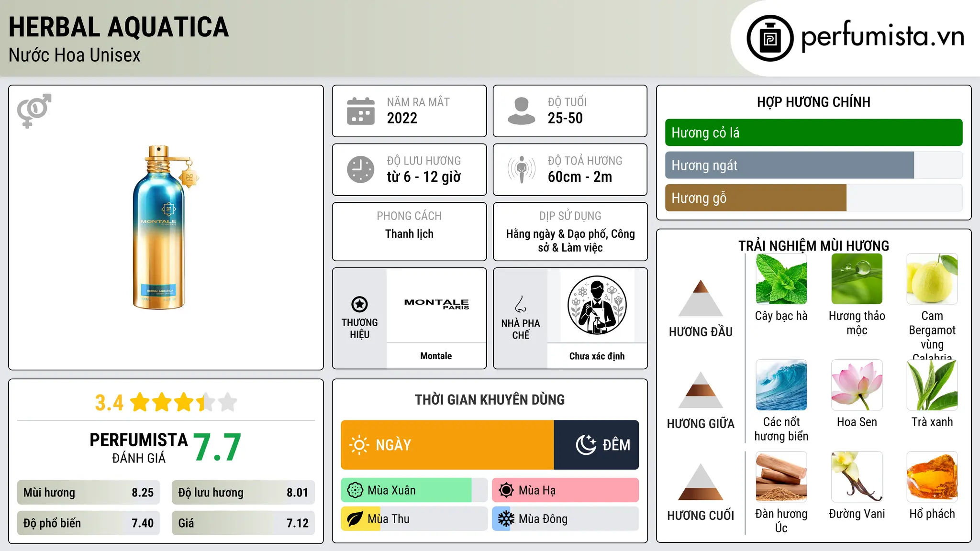
Task: Click the top-note pyramid icon above Hương đầu
Action: 701,298
